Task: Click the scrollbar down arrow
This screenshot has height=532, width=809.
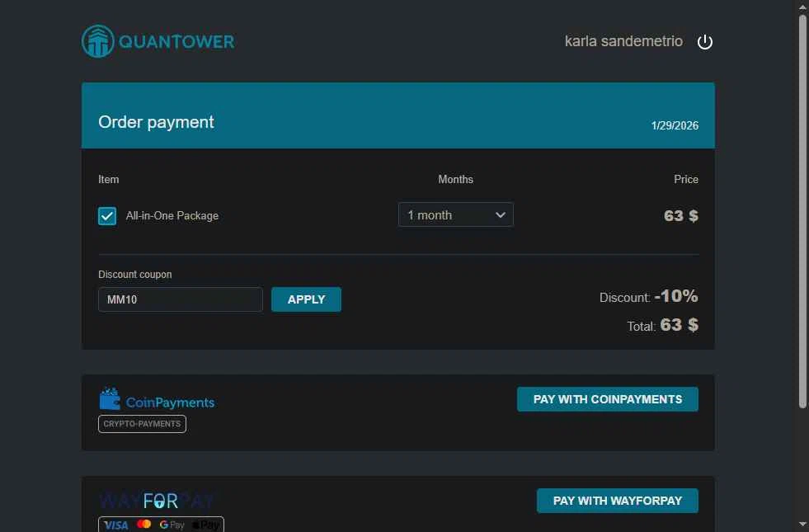Action: (802, 525)
